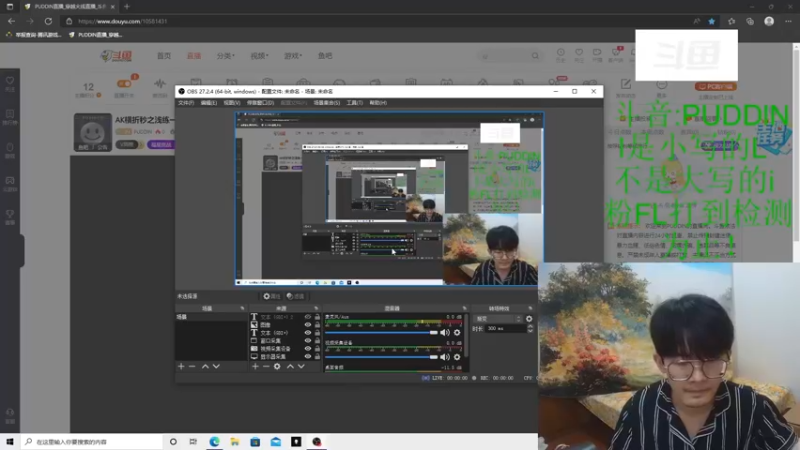Click the Douyu logo in the browser page
Image resolution: width=800 pixels, height=450 pixels.
click(x=117, y=56)
